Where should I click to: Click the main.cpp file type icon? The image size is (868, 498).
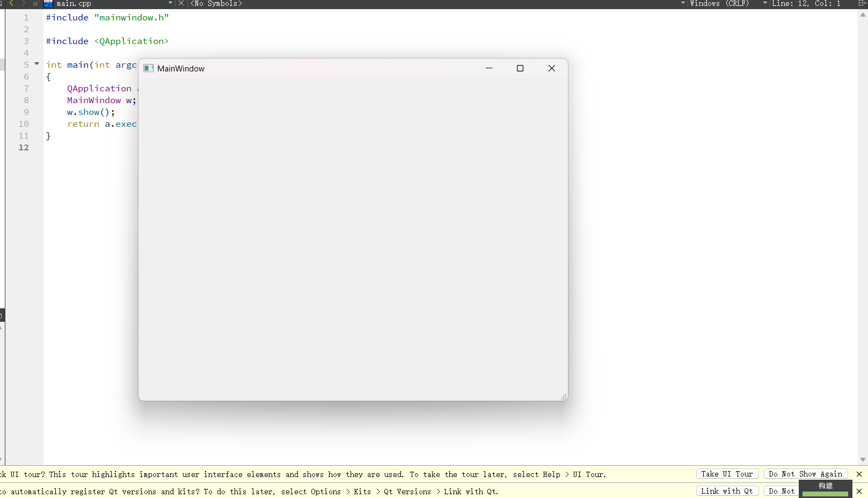[x=48, y=3]
